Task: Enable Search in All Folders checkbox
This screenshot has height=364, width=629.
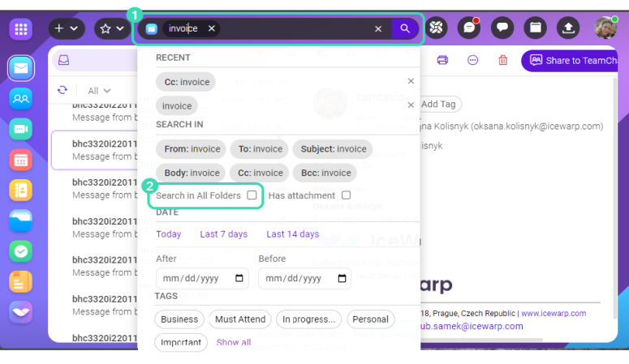Action: point(252,195)
